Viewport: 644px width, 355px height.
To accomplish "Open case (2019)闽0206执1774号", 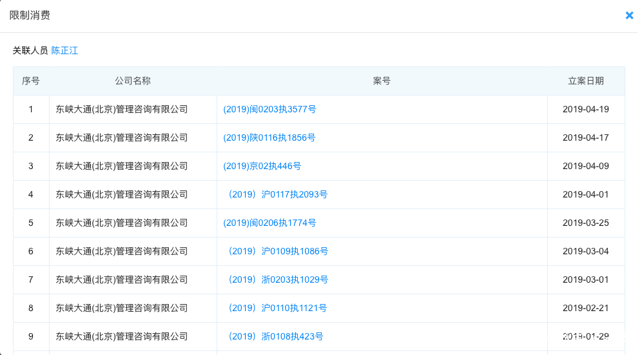I will 269,223.
